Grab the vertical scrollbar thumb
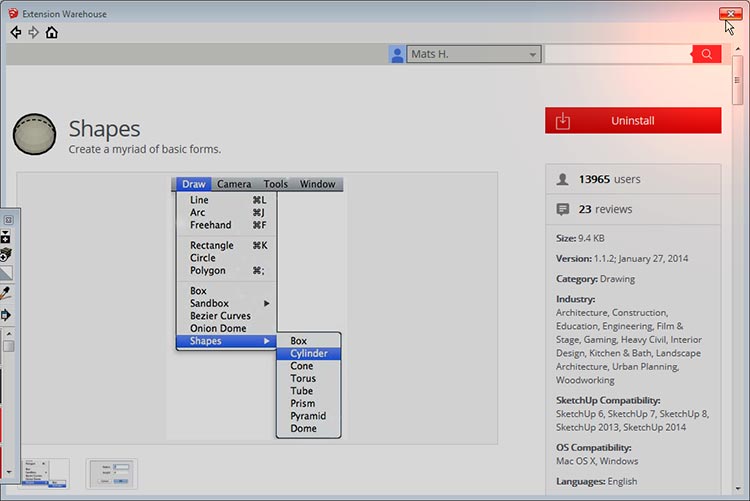This screenshot has width=750, height=501. coord(737,80)
